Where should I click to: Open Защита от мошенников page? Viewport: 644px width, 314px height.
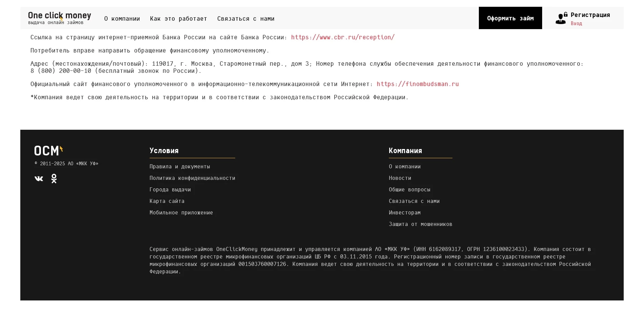click(420, 224)
